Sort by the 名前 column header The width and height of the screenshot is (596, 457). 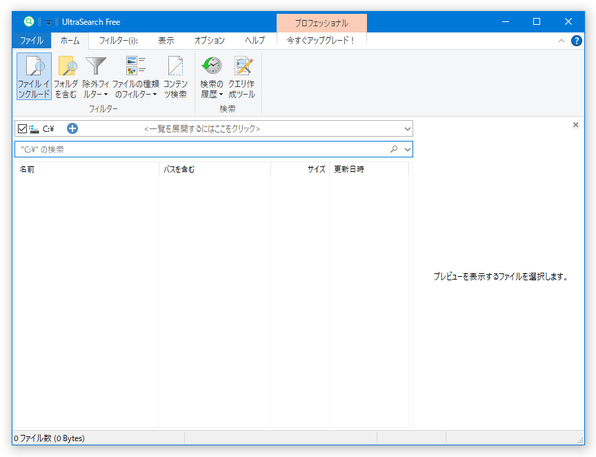coord(86,169)
